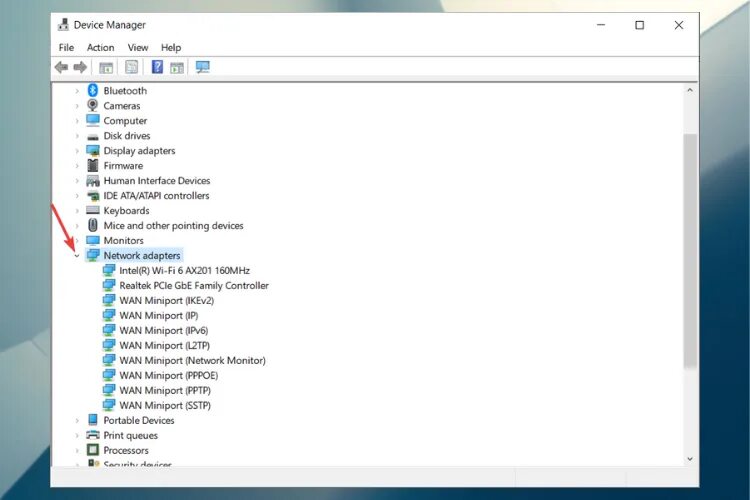Viewport: 750px width, 500px height.
Task: Click the Network adapters category icon
Action: (x=93, y=255)
